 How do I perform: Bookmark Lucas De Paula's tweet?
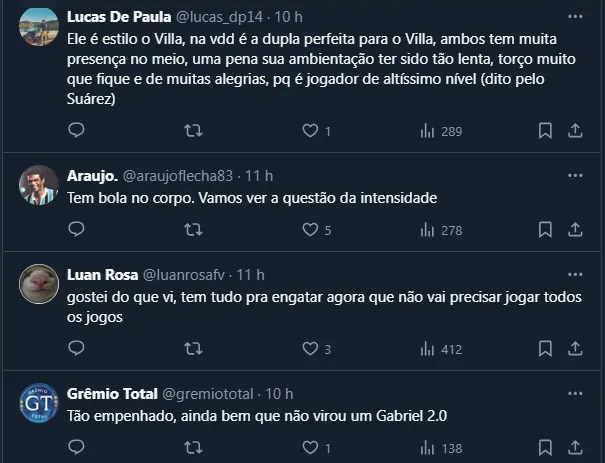click(x=545, y=131)
